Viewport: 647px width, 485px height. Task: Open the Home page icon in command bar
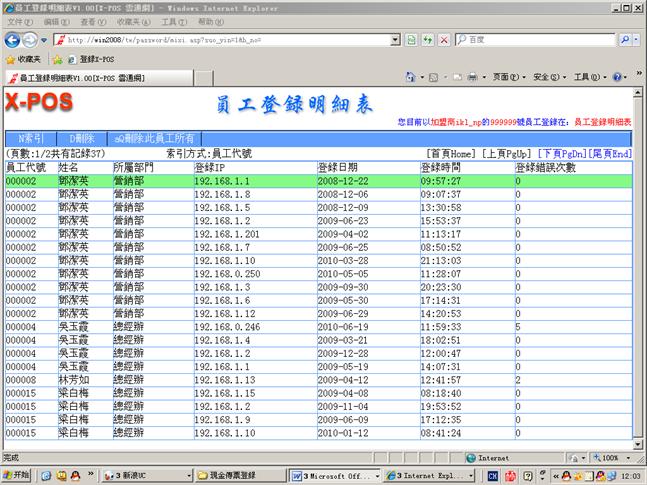pos(412,77)
